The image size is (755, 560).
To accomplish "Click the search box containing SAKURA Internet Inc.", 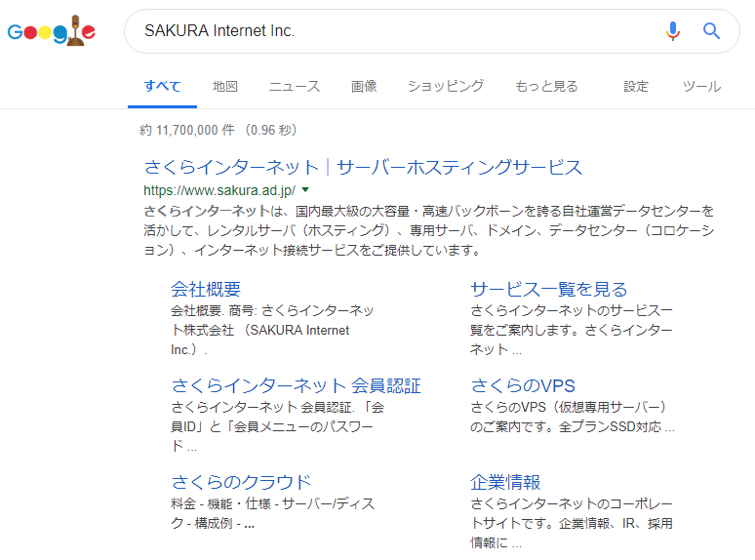I will click(x=431, y=31).
